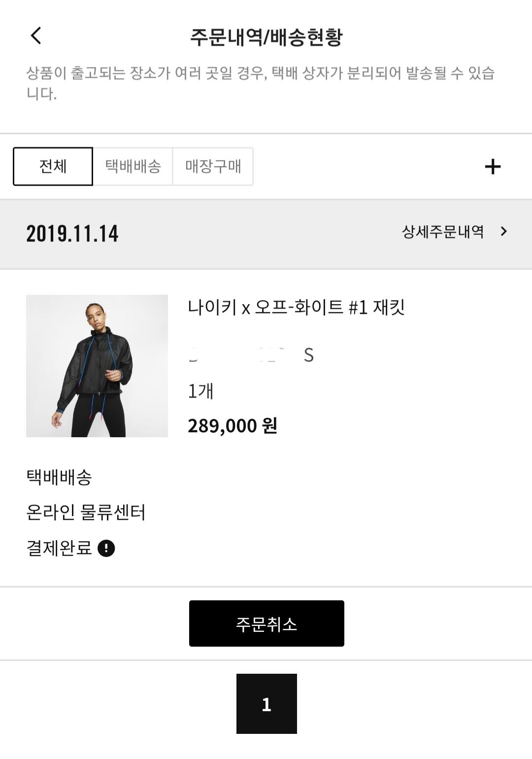Open the 매장구매 tab
532x759 pixels.
click(213, 167)
